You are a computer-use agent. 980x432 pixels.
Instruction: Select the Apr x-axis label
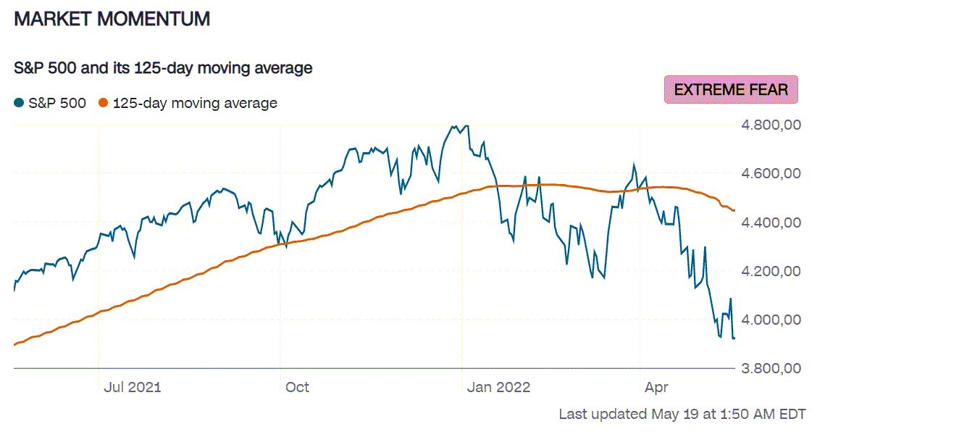(656, 387)
